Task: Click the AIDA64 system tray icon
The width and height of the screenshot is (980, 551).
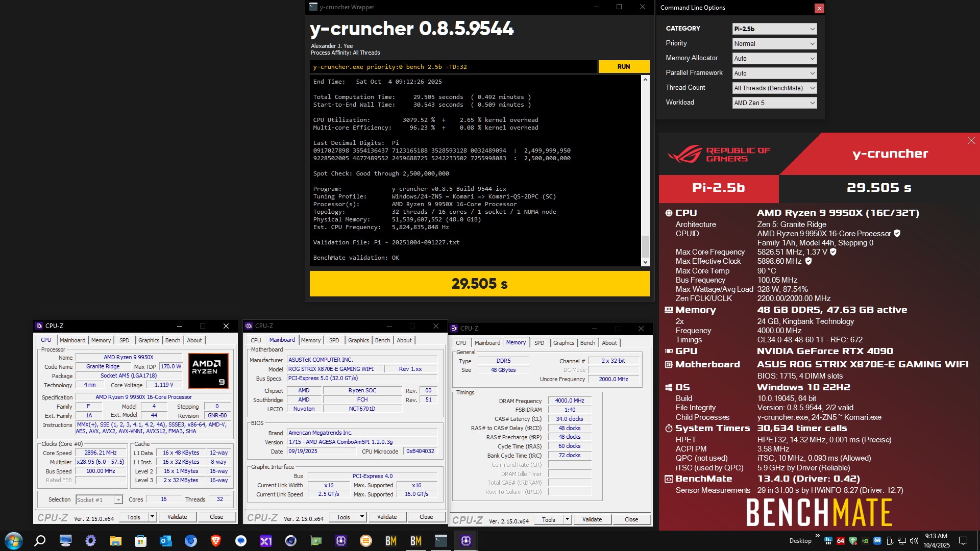Action: point(840,541)
